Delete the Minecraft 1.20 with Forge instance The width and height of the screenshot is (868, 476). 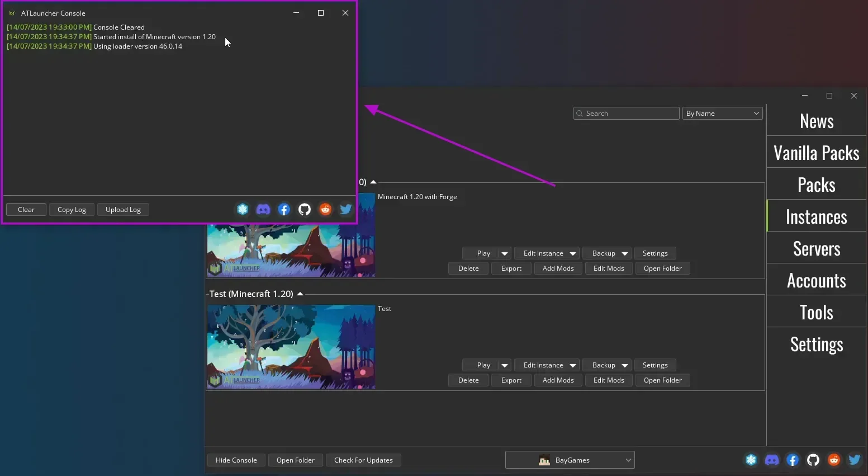point(468,268)
